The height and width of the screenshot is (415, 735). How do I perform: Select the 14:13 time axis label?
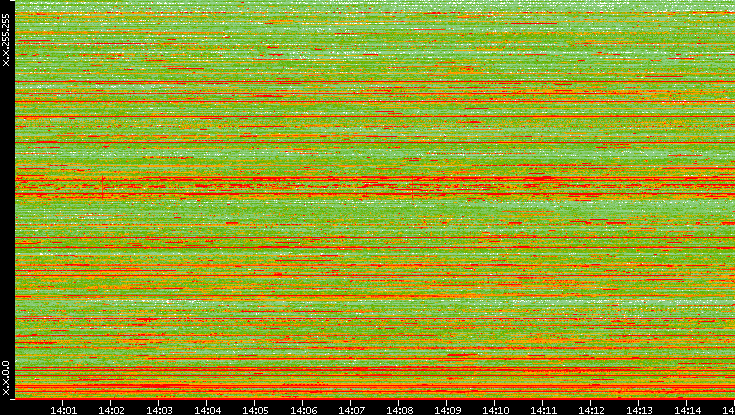tap(639, 410)
